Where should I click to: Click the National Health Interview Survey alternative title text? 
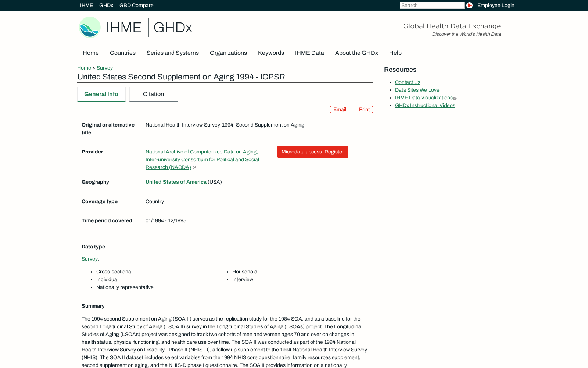click(x=225, y=125)
